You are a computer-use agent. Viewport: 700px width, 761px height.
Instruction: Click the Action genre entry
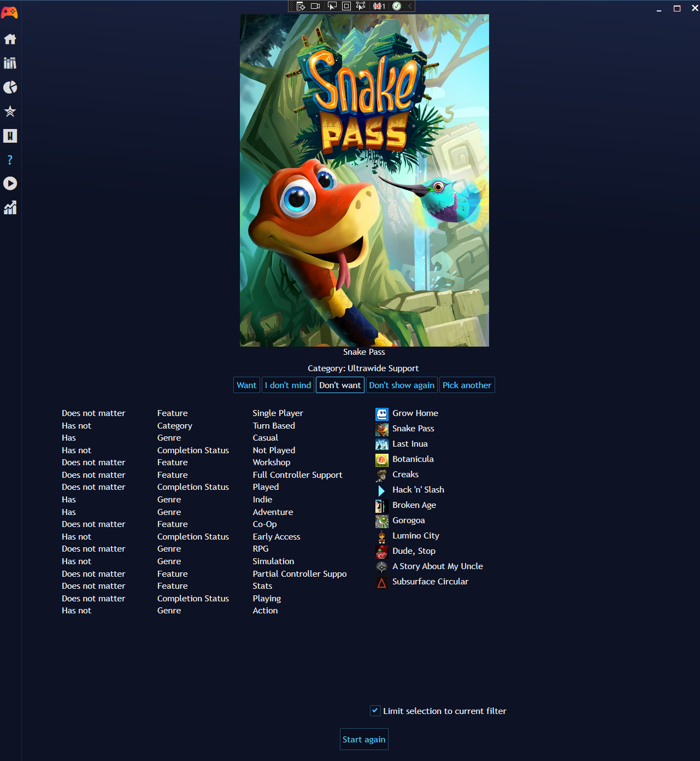point(265,611)
